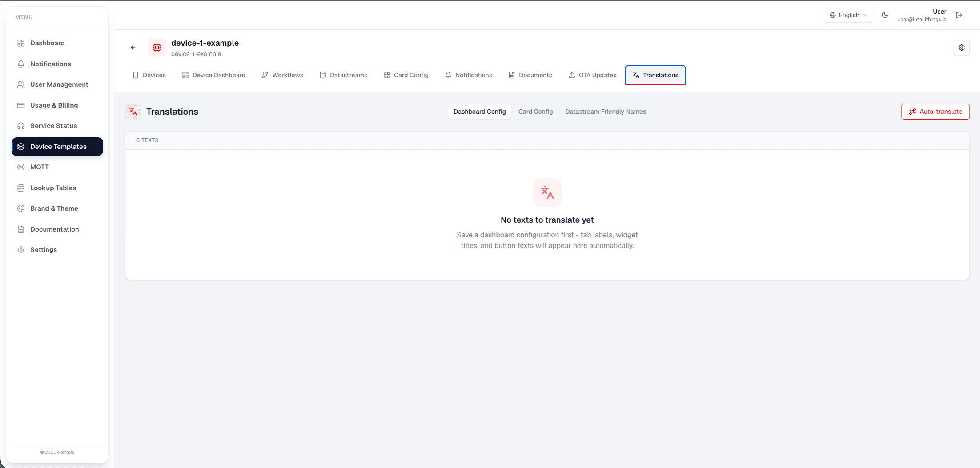The image size is (980, 468).
Task: Click the sidebar Settings gear icon
Action: pos(21,250)
